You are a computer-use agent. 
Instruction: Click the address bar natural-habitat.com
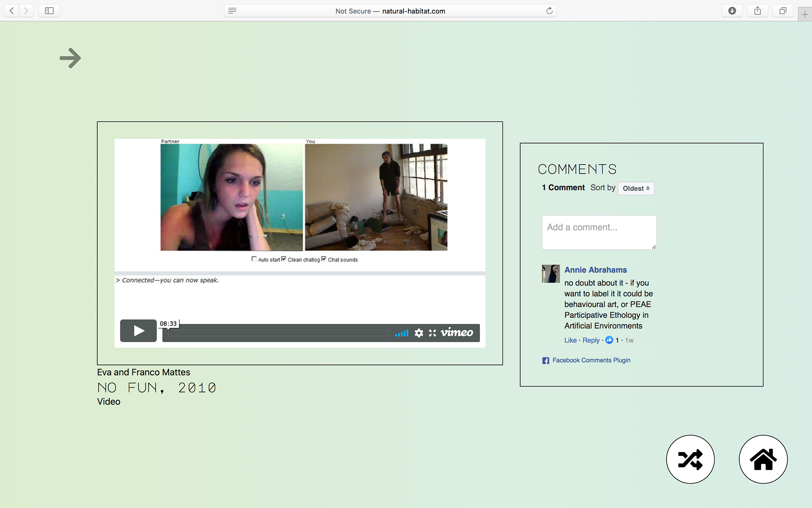(390, 11)
